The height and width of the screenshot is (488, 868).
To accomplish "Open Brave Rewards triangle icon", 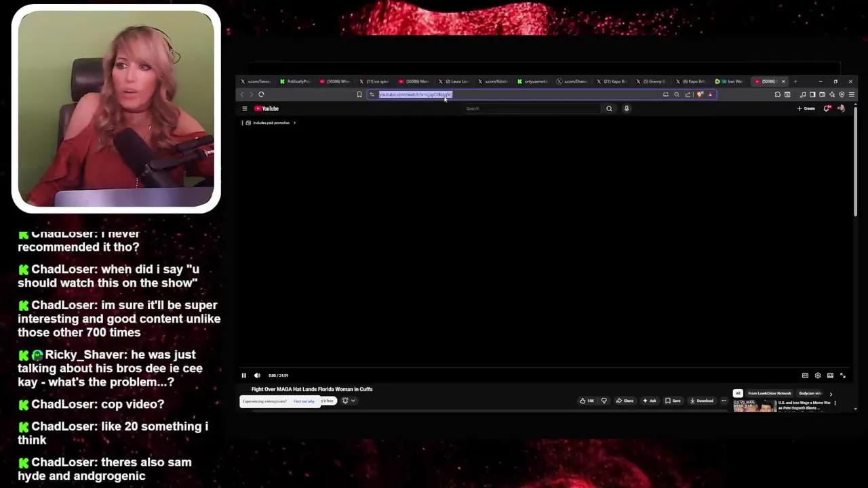I will [x=711, y=94].
